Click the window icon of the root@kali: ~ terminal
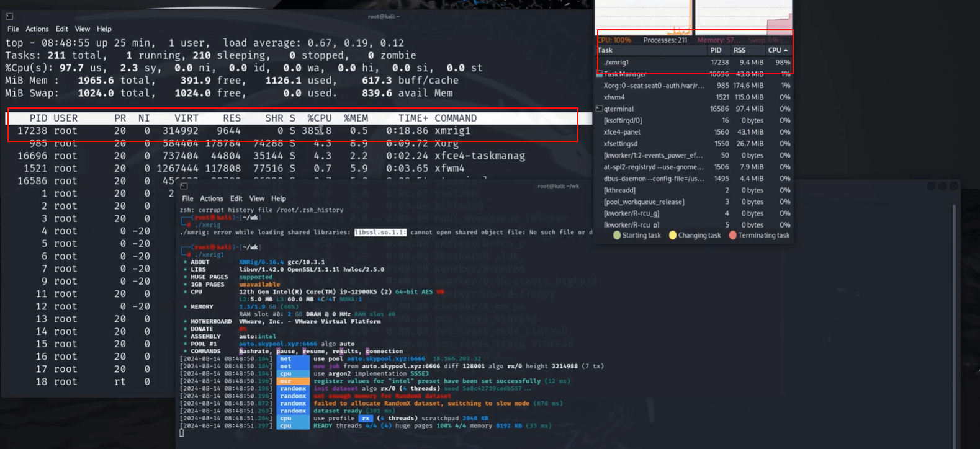 9,16
